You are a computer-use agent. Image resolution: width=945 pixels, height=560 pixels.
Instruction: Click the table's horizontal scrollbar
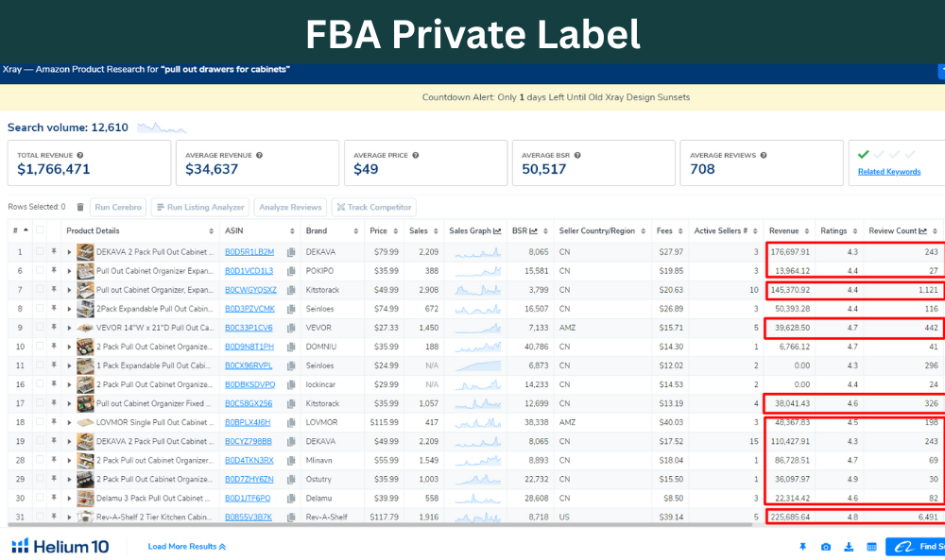tap(380, 525)
